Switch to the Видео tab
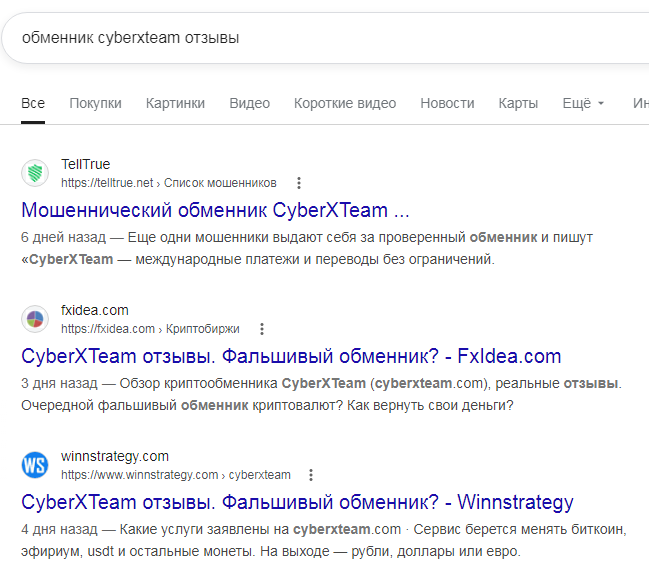The width and height of the screenshot is (649, 564). [250, 103]
